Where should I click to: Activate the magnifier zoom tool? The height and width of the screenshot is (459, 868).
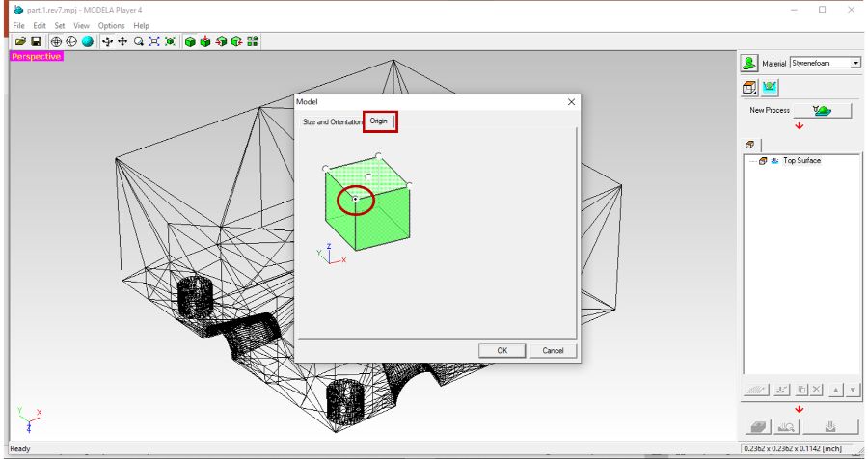[x=138, y=41]
